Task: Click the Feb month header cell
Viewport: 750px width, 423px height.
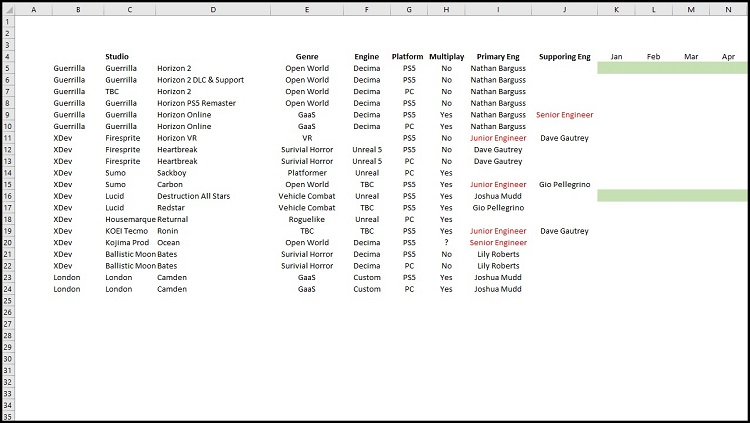Action: 653,57
